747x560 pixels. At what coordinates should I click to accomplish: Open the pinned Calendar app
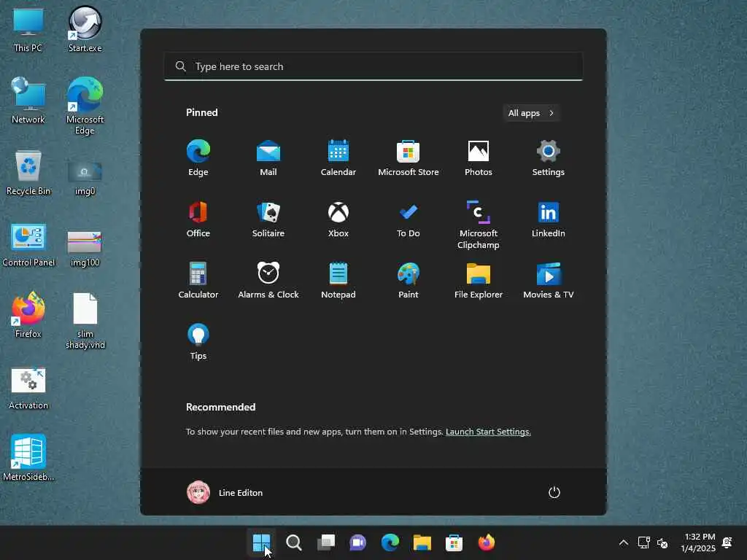(338, 158)
